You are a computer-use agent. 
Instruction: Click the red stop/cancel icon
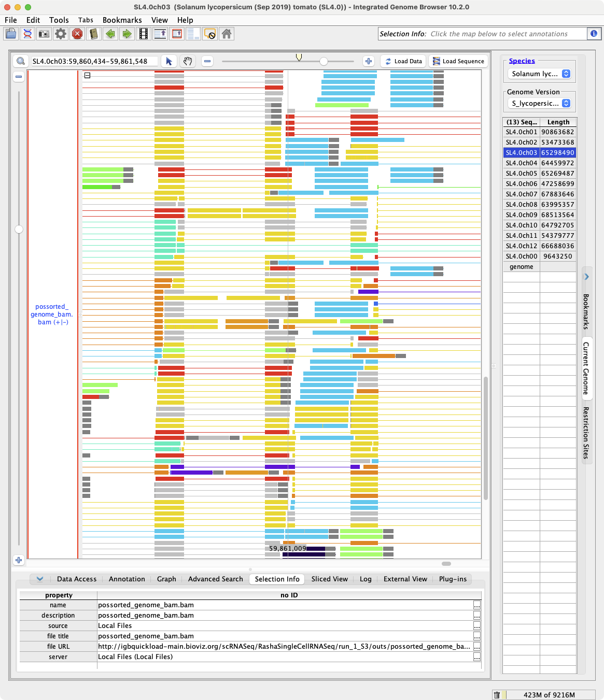(77, 34)
